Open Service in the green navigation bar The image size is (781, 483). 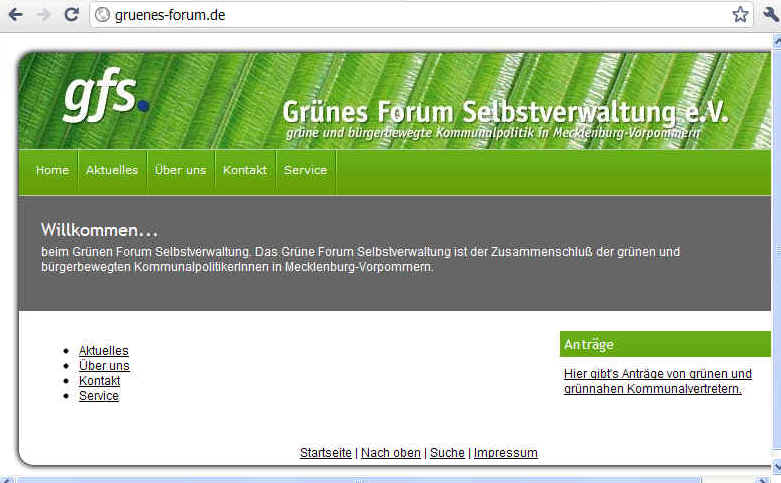point(305,170)
